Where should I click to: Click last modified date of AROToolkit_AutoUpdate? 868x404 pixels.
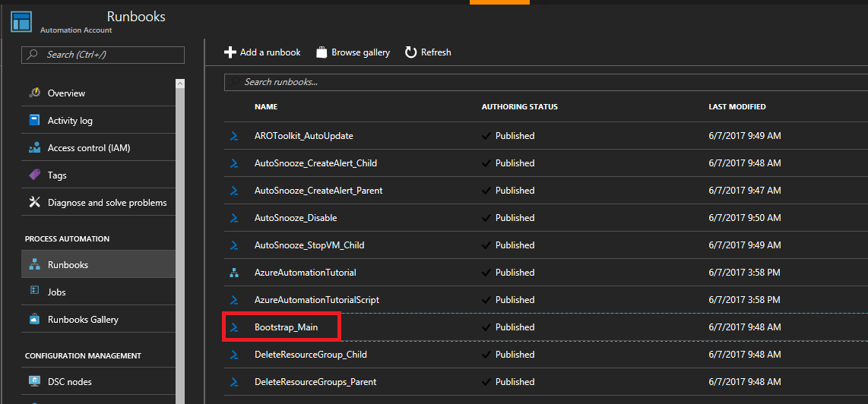pyautogui.click(x=745, y=136)
